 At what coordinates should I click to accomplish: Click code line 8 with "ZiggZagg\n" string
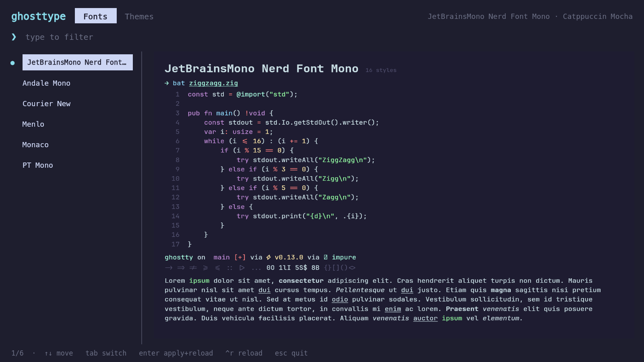tap(305, 160)
